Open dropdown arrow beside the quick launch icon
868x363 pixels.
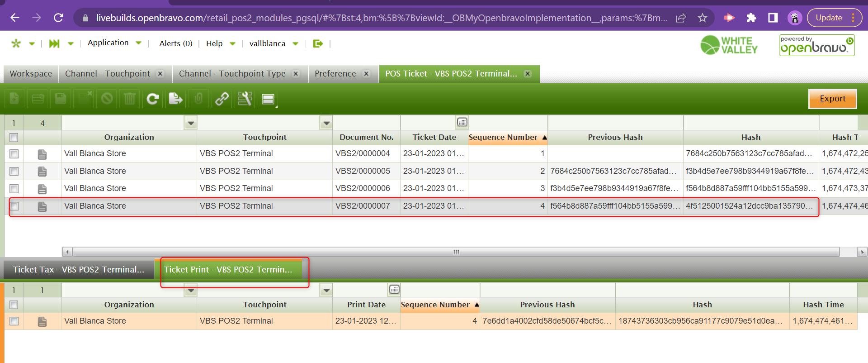click(x=71, y=44)
